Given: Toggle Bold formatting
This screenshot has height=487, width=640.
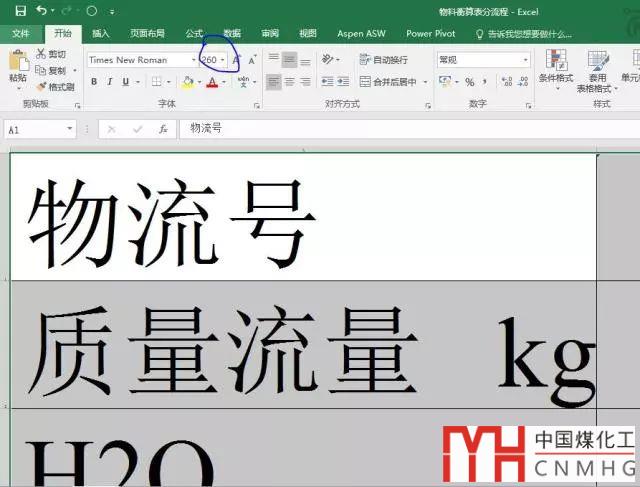Looking at the screenshot, I should [x=94, y=82].
